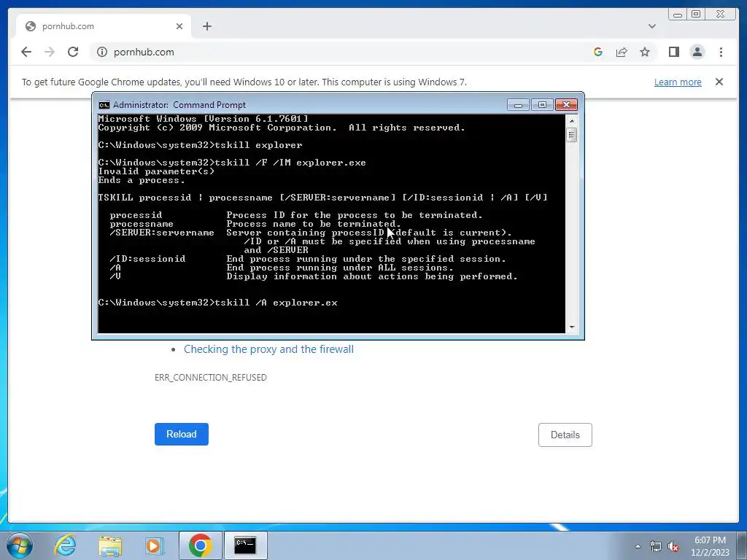Maximize the Command Prompt window

coord(542,104)
